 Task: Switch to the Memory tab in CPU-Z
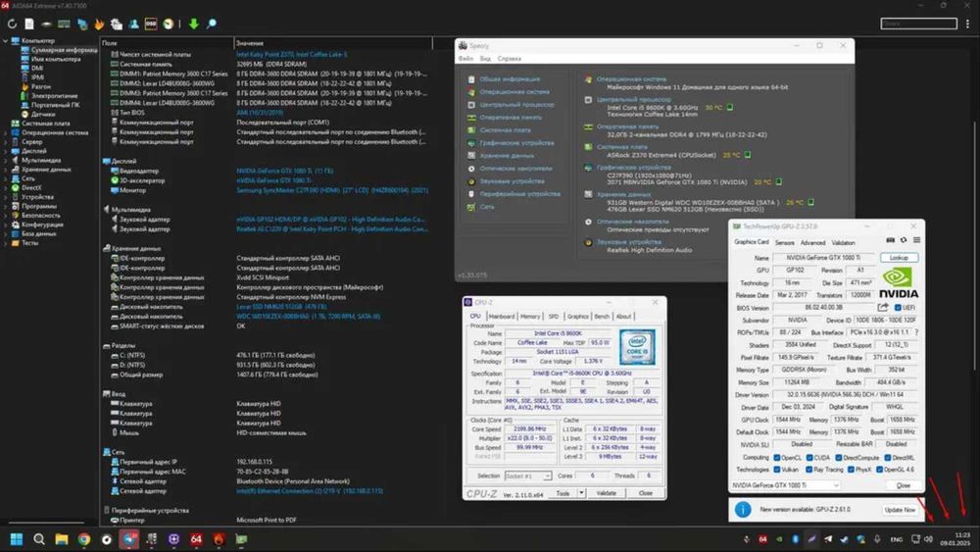(x=530, y=317)
